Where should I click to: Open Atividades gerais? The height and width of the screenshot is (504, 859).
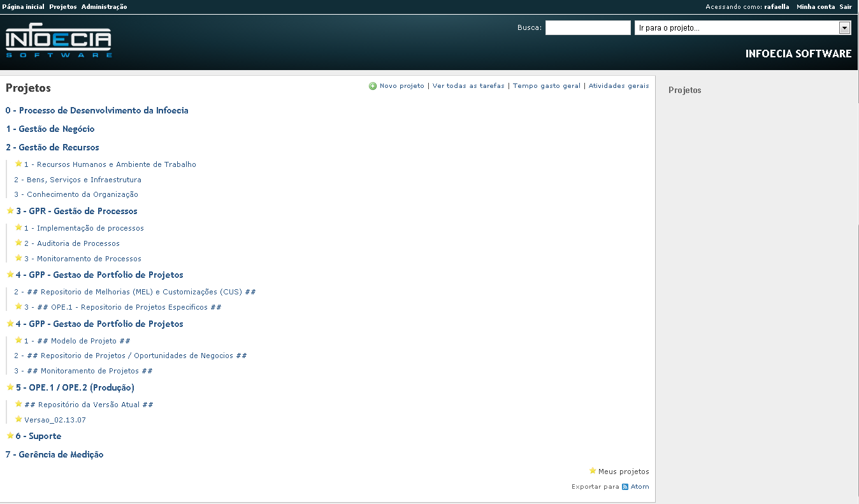(619, 86)
